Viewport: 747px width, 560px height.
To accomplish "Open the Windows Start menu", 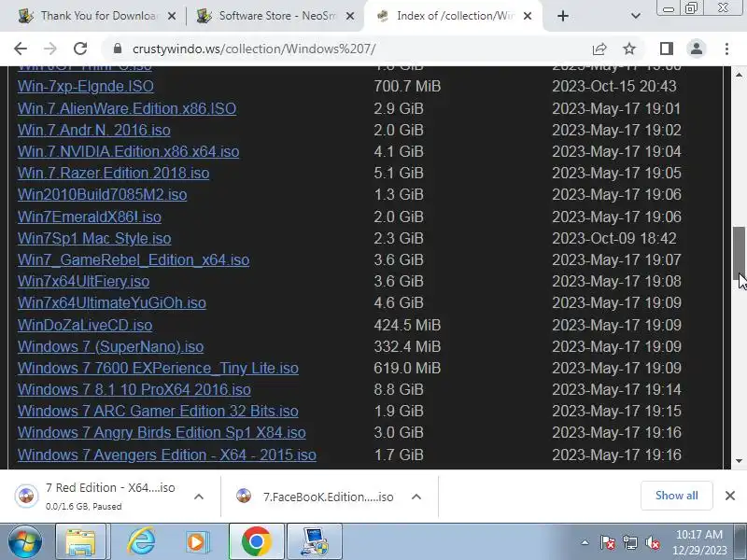I will [x=24, y=541].
